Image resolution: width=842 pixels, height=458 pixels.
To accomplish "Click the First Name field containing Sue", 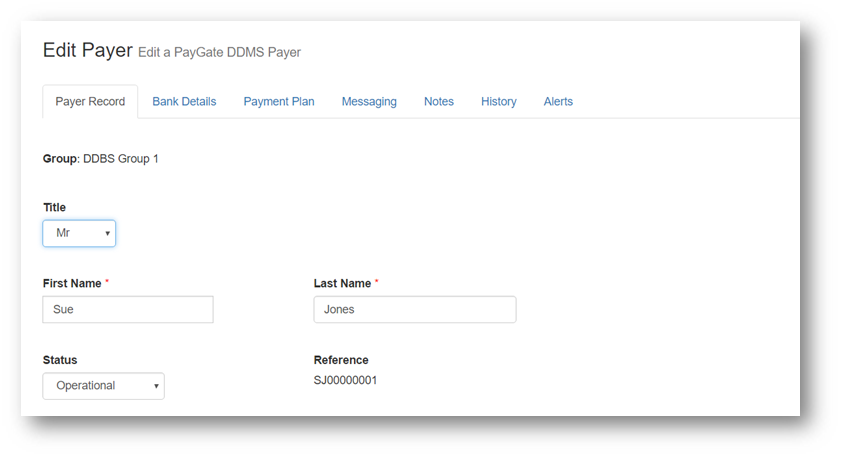I will pyautogui.click(x=128, y=310).
